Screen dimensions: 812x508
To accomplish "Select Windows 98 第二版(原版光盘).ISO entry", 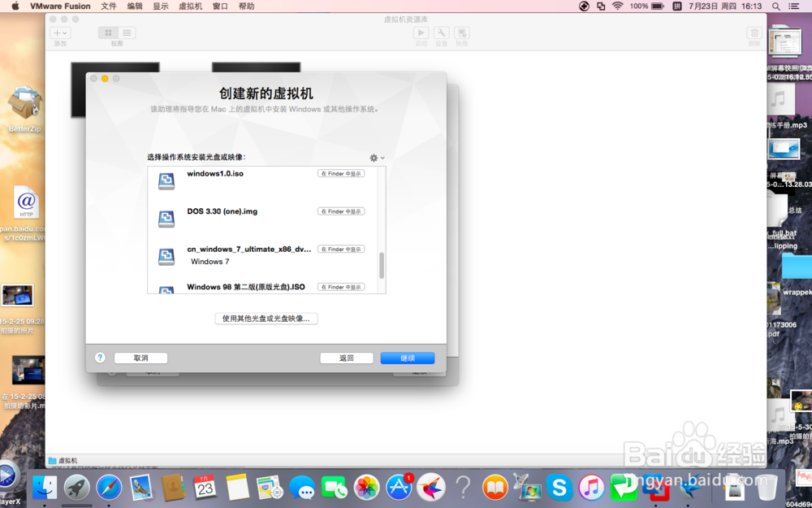I will click(x=246, y=287).
